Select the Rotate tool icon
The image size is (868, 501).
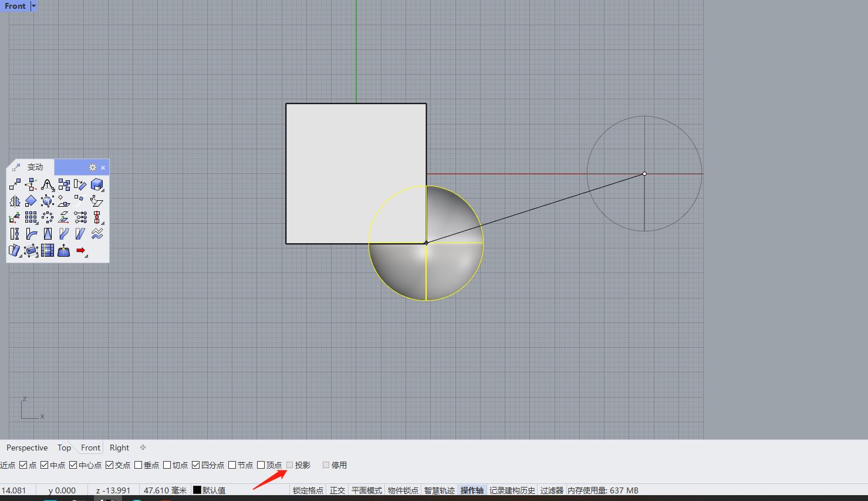(x=80, y=185)
